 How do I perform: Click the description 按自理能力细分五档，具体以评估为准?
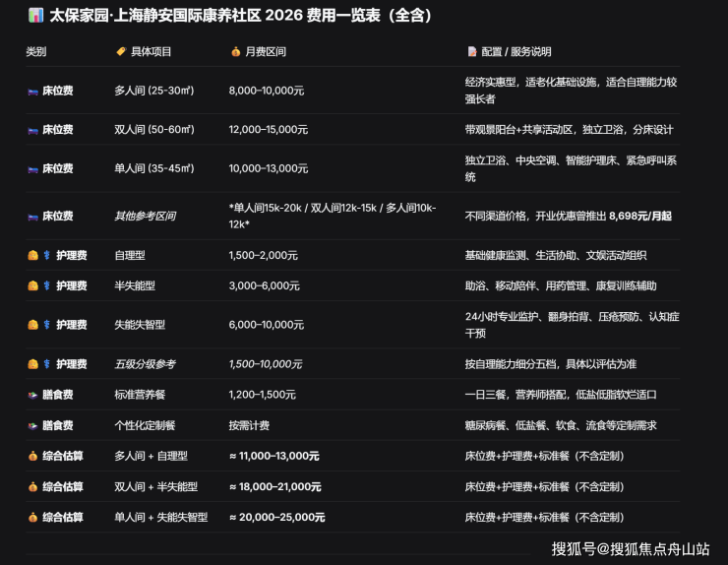(551, 364)
